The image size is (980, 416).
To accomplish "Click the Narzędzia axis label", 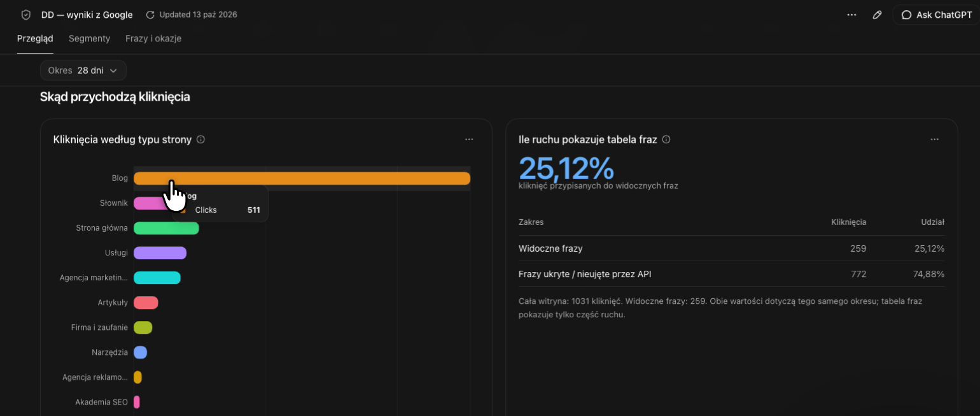I will point(109,352).
